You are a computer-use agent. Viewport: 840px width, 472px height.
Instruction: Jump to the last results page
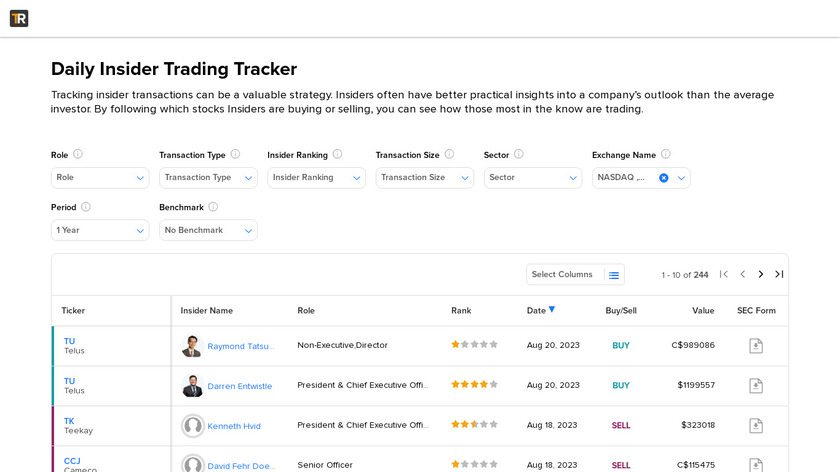pyautogui.click(x=779, y=274)
